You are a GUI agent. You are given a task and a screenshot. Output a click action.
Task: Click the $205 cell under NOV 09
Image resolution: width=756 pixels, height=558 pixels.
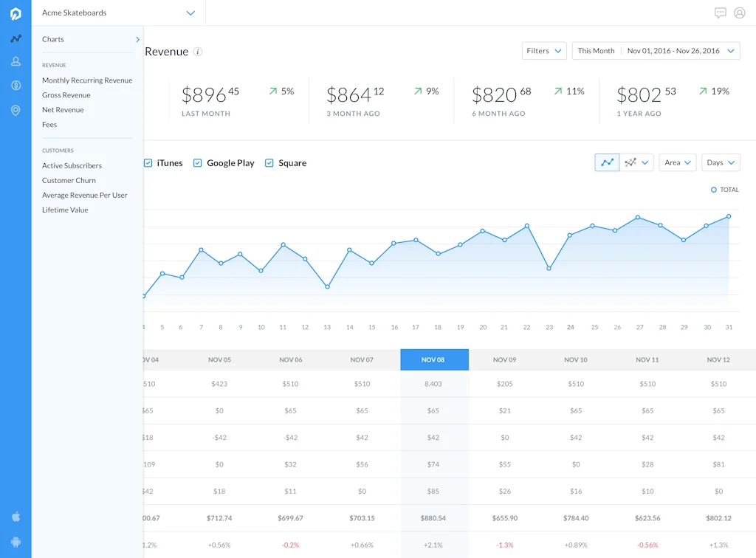tap(505, 384)
